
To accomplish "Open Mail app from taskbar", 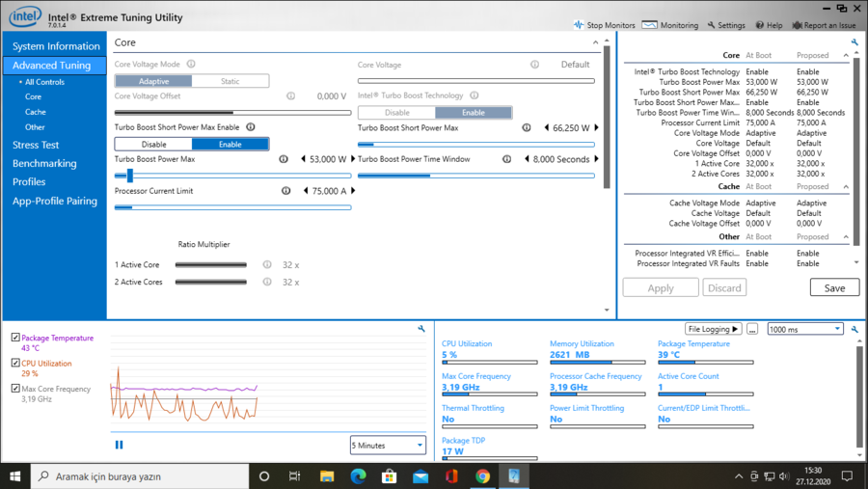I will click(420, 476).
